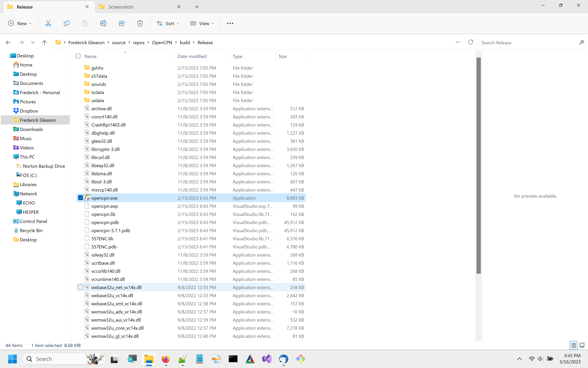
Task: Click the Delete trash icon
Action: 140,23
